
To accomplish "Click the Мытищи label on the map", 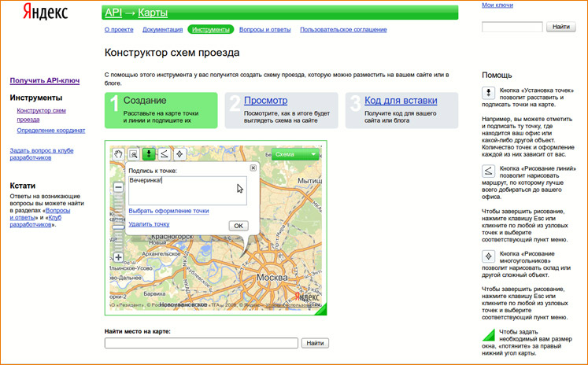I will [x=310, y=181].
